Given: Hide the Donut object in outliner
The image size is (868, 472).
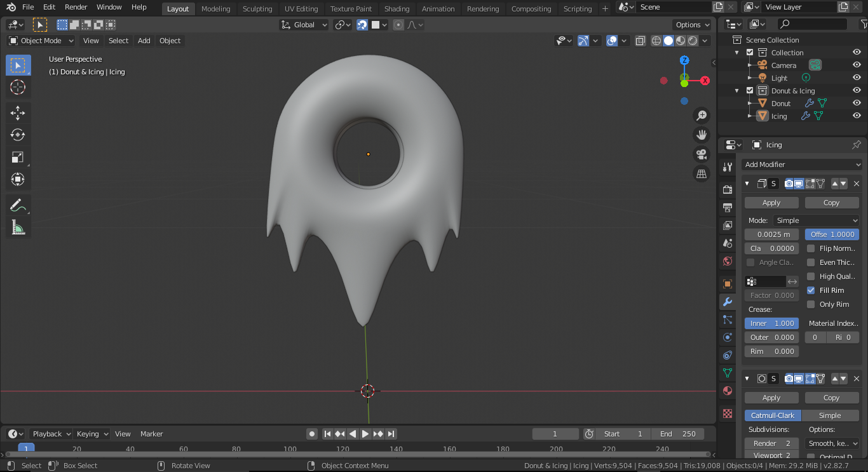Looking at the screenshot, I should [857, 104].
